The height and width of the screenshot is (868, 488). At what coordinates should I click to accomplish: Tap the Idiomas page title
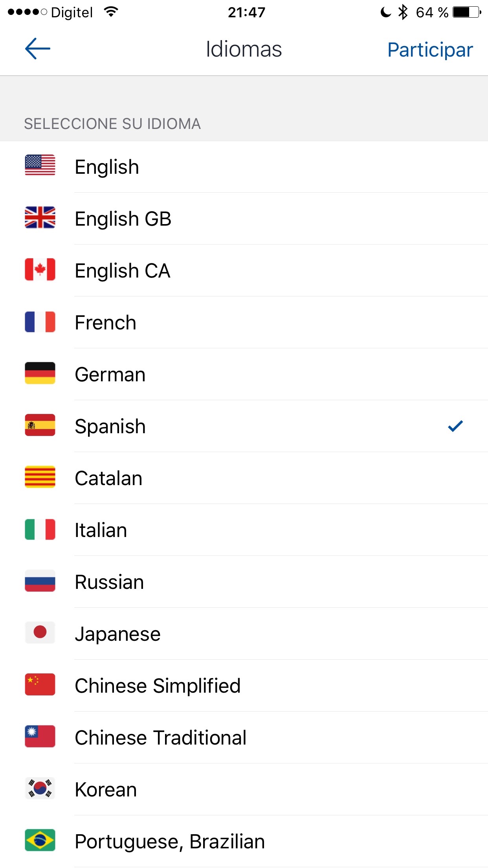click(244, 50)
